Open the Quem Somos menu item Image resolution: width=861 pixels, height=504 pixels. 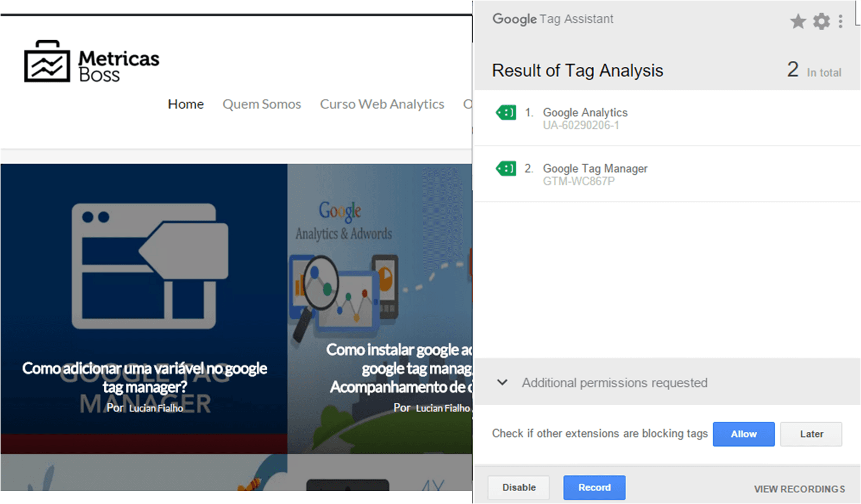point(262,104)
